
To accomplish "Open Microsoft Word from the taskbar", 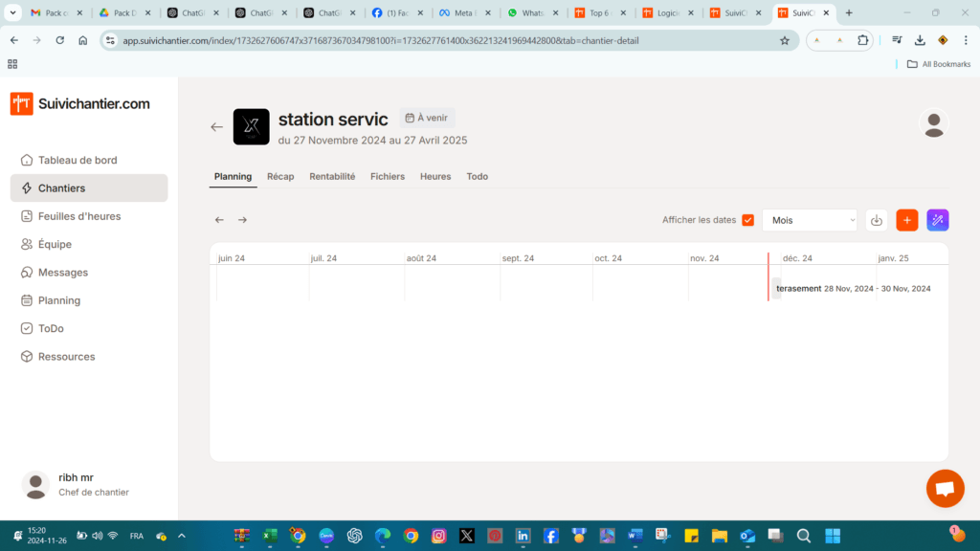I will tap(635, 536).
